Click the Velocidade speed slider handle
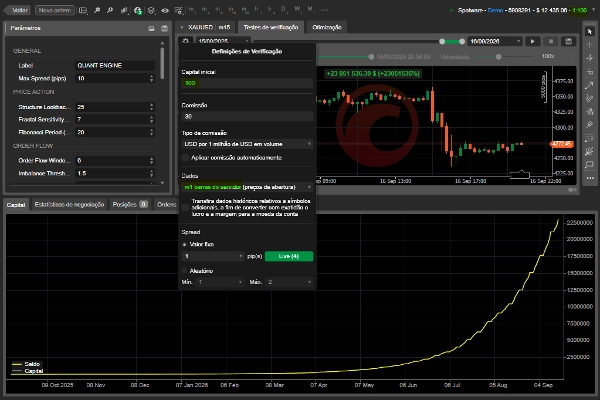The height and width of the screenshot is (400, 600). coord(498,57)
